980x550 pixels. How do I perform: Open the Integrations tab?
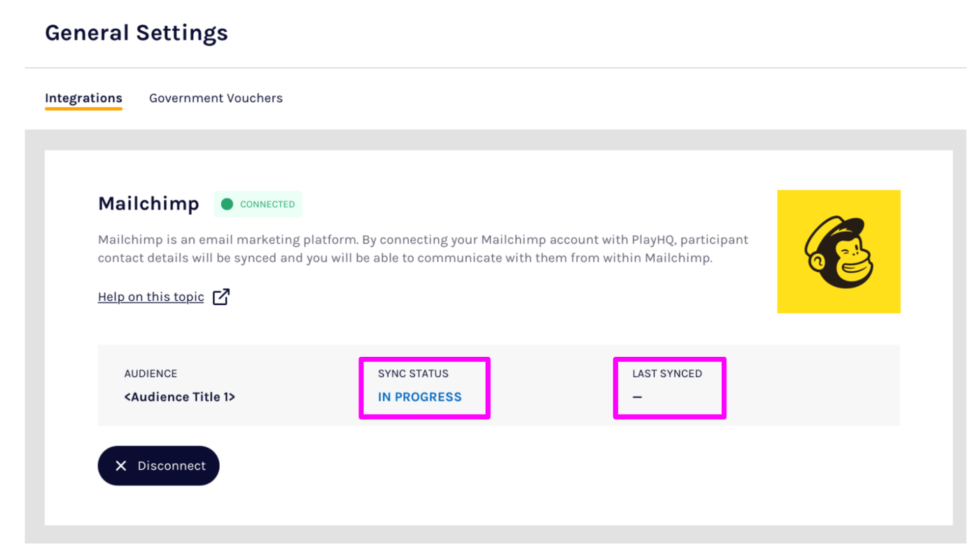pos(83,98)
